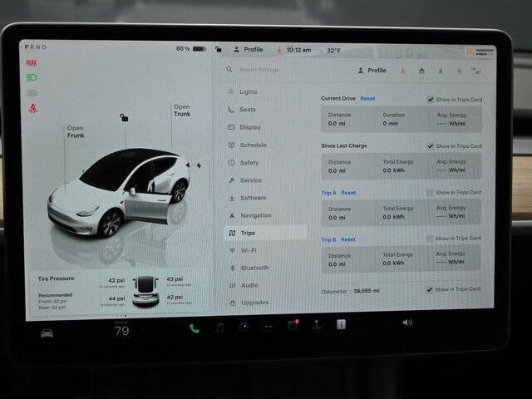The height and width of the screenshot is (399, 532).
Task: Toggle Show in Trips Card for Current Drive
Action: pos(431,100)
